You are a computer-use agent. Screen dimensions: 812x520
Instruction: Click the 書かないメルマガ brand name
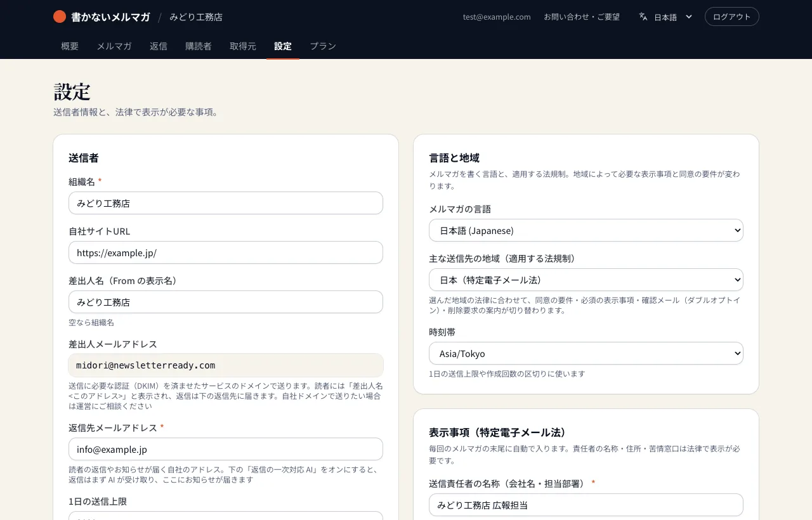[x=110, y=17]
